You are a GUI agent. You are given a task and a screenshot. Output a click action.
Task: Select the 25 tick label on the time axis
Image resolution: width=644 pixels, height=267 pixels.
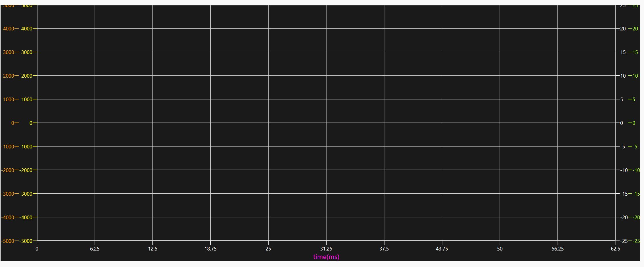(268, 249)
